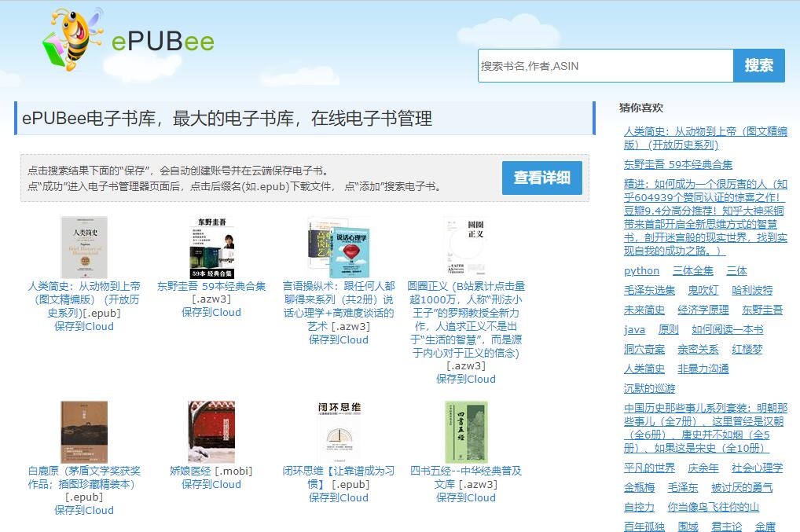Screen dimensions: 800x532
Task: Open the 人类简史 book cover thumbnail
Action: tap(84, 248)
